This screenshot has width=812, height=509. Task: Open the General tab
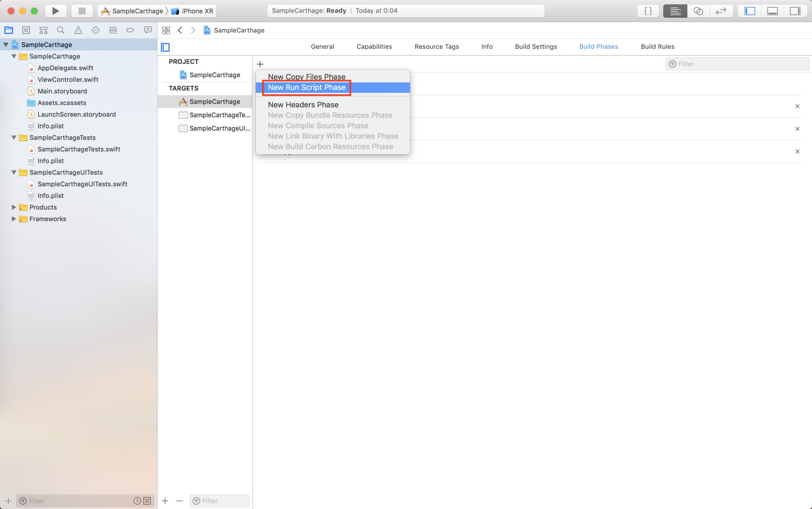322,47
